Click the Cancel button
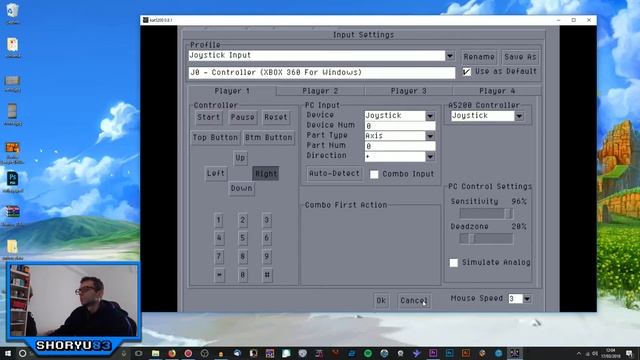 pos(414,300)
